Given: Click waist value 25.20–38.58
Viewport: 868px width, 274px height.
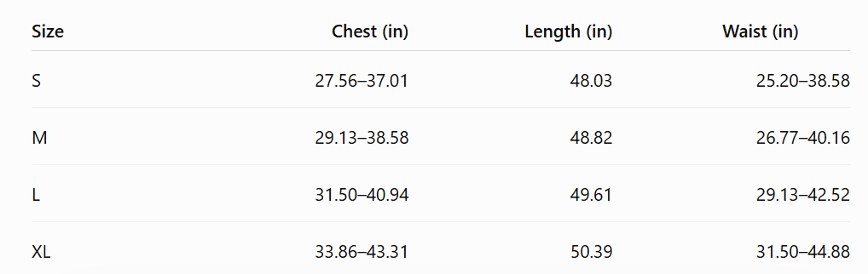Looking at the screenshot, I should tap(803, 81).
